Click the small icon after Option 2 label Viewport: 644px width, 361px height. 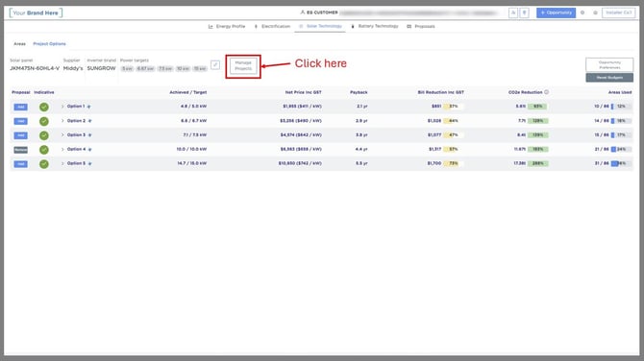(90, 121)
